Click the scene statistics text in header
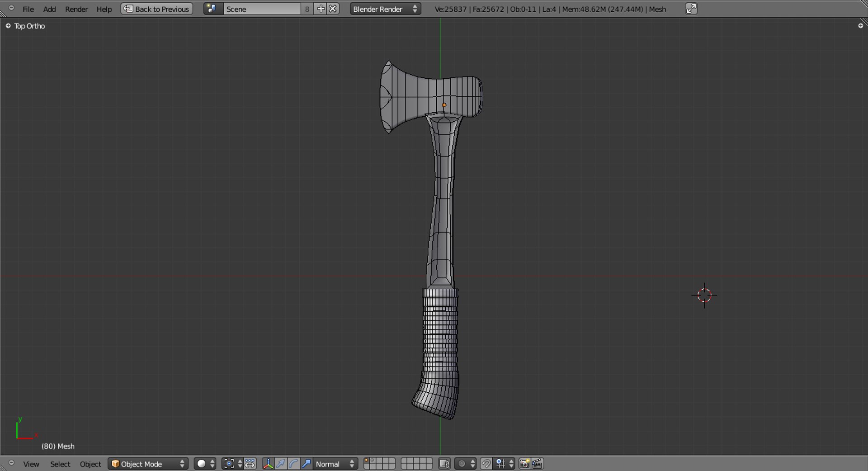This screenshot has height=471, width=868. [550, 9]
